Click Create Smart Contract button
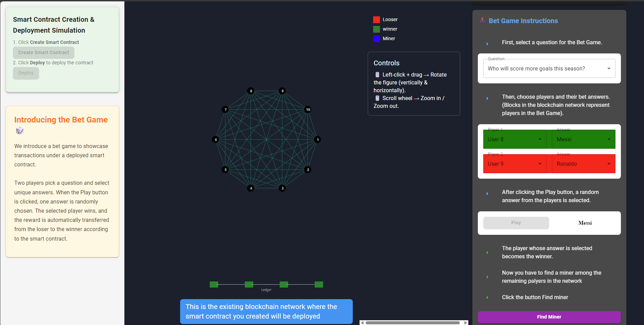 [x=43, y=52]
